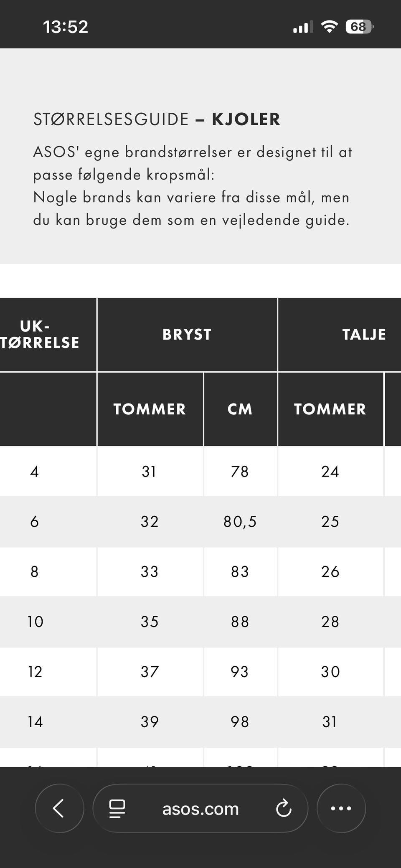The height and width of the screenshot is (868, 401).
Task: Select the TALJE column header
Action: pyautogui.click(x=363, y=335)
